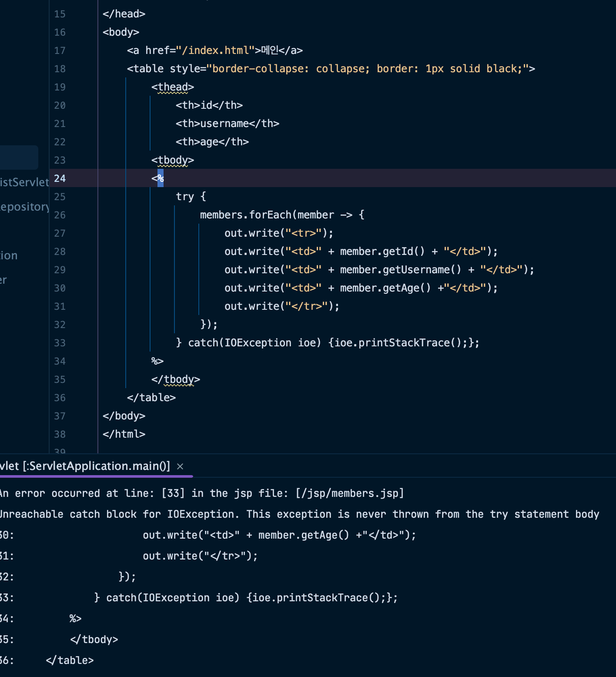The width and height of the screenshot is (616, 677).
Task: Click the %> scriptlet closing tag
Action: (x=157, y=361)
